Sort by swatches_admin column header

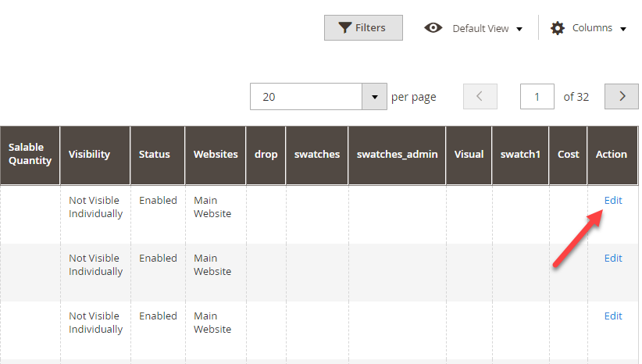[x=397, y=155]
